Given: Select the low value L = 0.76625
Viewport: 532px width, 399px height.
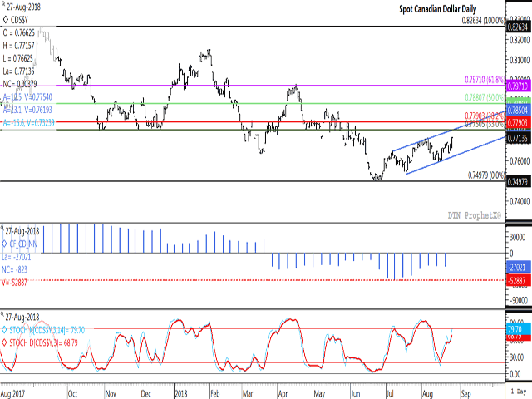Looking at the screenshot, I should point(18,59).
